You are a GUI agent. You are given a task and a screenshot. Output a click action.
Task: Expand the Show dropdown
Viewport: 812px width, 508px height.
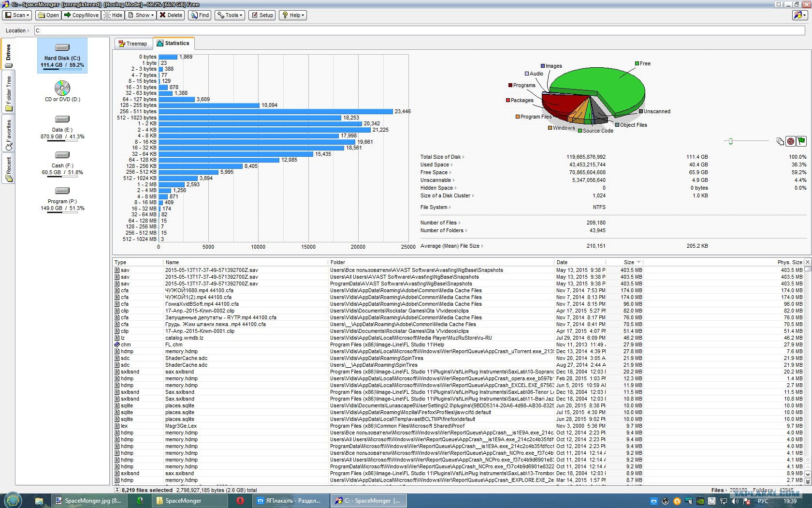click(x=141, y=15)
